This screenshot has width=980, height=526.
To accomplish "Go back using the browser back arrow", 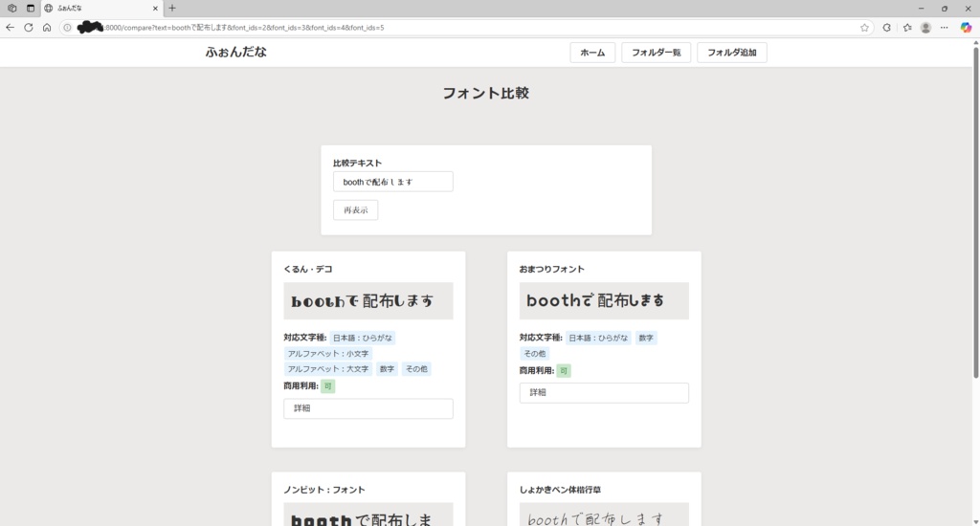I will [10, 28].
